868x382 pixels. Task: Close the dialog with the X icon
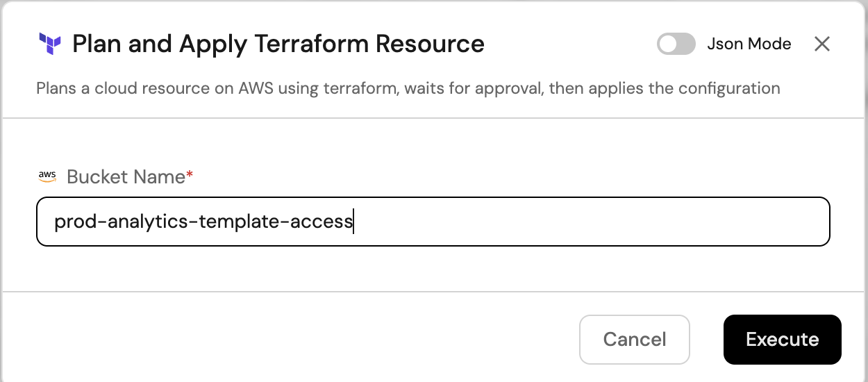coord(822,44)
